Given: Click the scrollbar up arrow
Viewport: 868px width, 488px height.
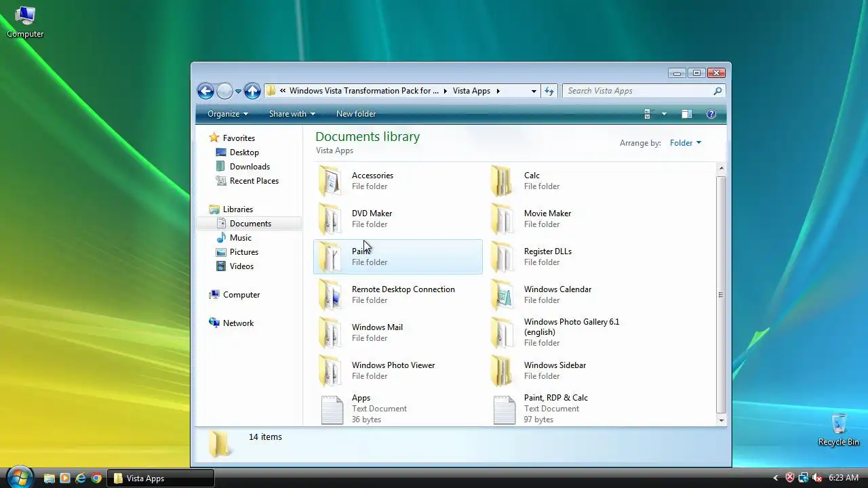Looking at the screenshot, I should (x=721, y=168).
